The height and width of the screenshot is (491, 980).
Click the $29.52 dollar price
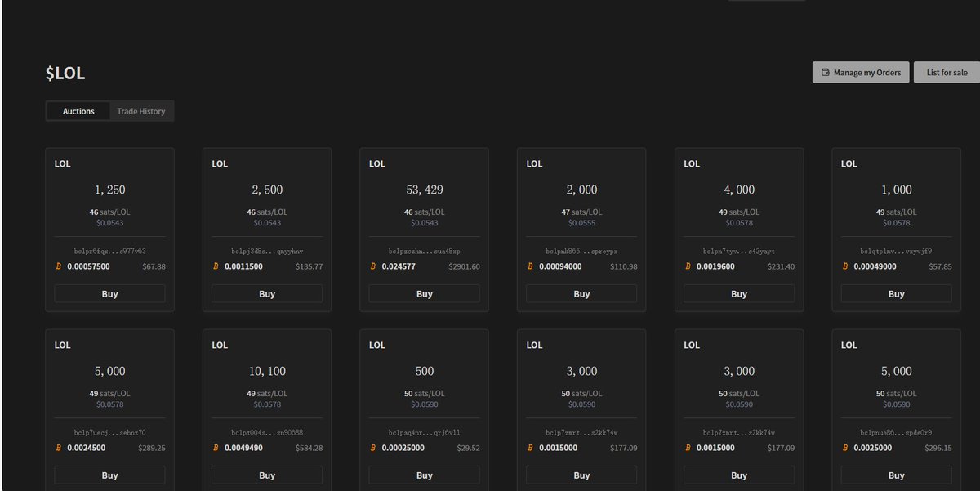(469, 448)
